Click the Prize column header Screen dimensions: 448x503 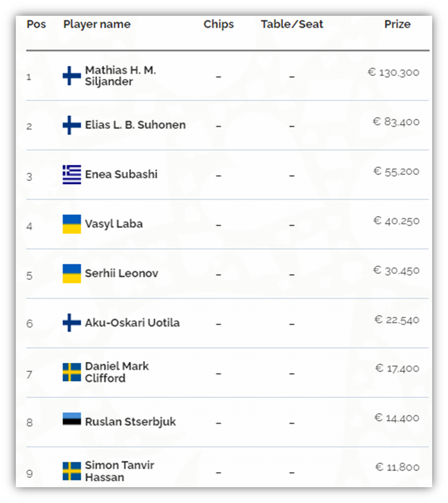(397, 24)
